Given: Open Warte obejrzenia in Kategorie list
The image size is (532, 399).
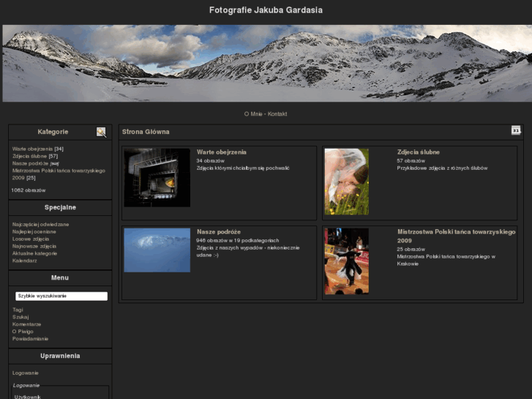Looking at the screenshot, I should (x=32, y=149).
